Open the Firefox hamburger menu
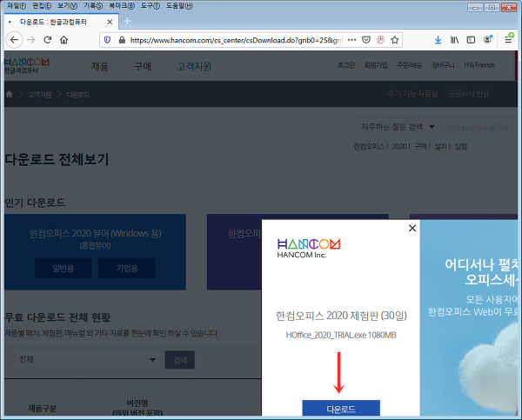Screen dimensions: 522x420 [508, 39]
